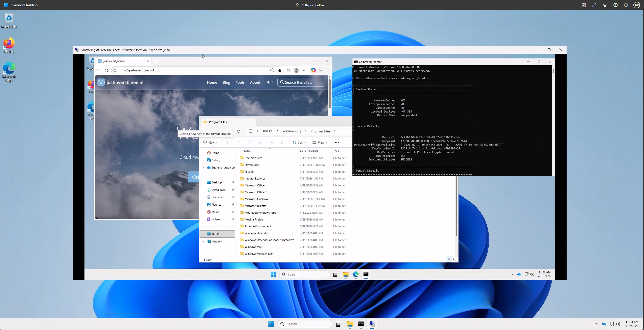Toggle the website theme sun dropdown
Viewport: 644px width, 330px height.
(x=270, y=82)
